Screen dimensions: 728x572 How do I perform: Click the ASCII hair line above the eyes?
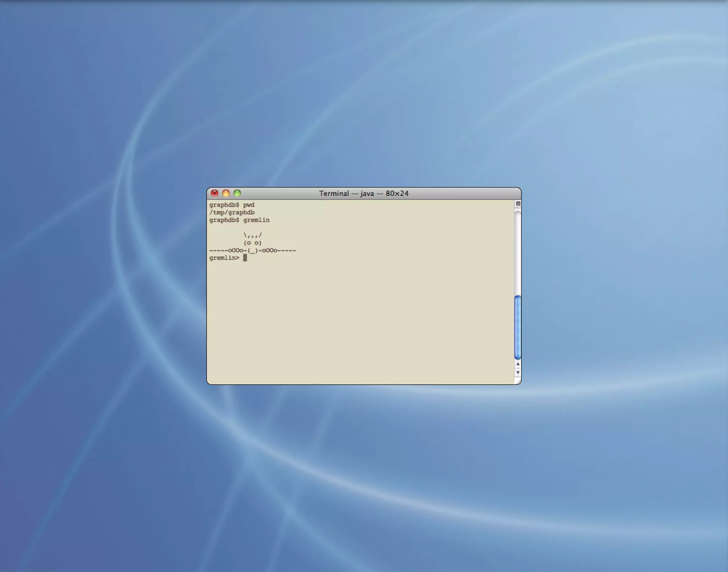252,235
